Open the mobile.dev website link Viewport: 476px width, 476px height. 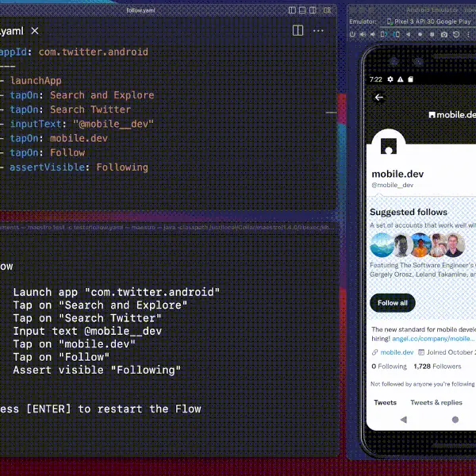click(397, 352)
